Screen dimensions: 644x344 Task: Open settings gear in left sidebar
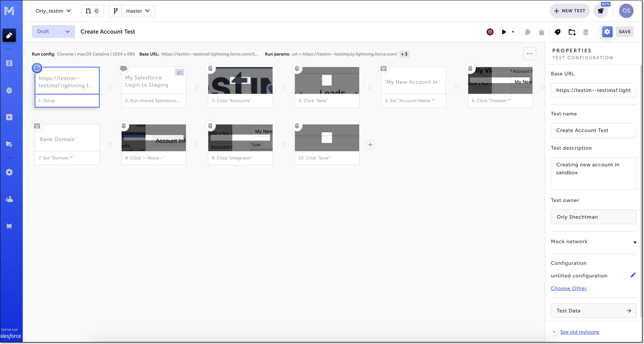9,172
